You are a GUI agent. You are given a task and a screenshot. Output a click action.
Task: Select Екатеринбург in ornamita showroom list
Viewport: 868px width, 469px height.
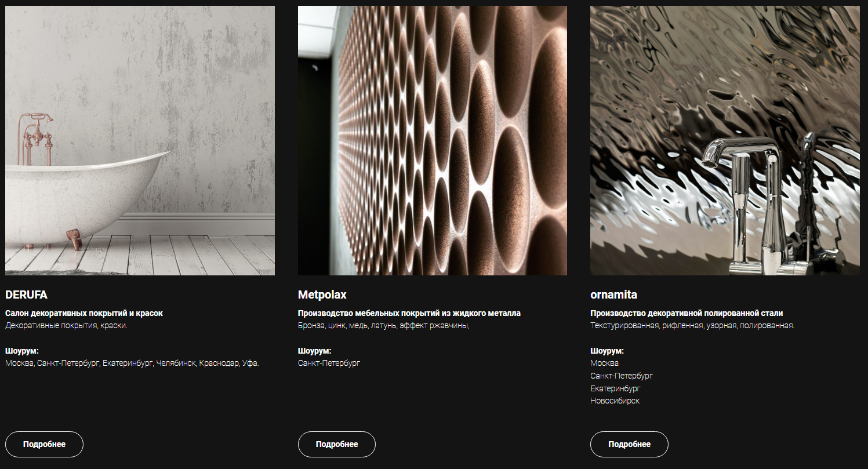point(615,388)
